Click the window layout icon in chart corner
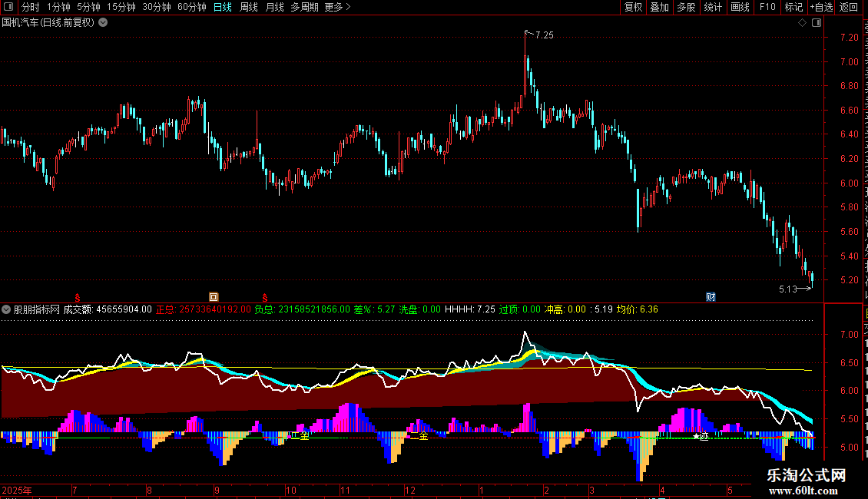This screenshot has height=499, width=868. [x=817, y=23]
